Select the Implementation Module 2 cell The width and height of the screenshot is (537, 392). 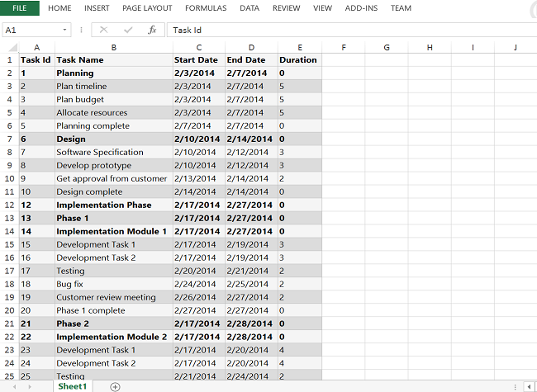pos(114,337)
